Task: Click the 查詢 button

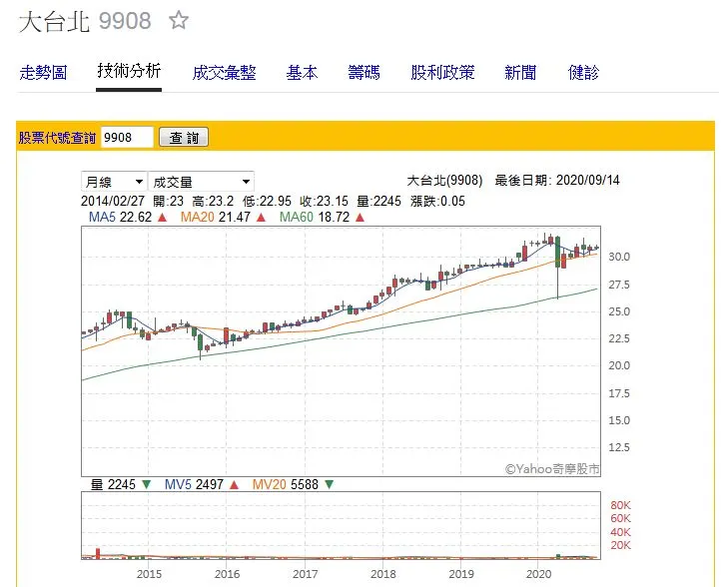Action: pos(184,138)
